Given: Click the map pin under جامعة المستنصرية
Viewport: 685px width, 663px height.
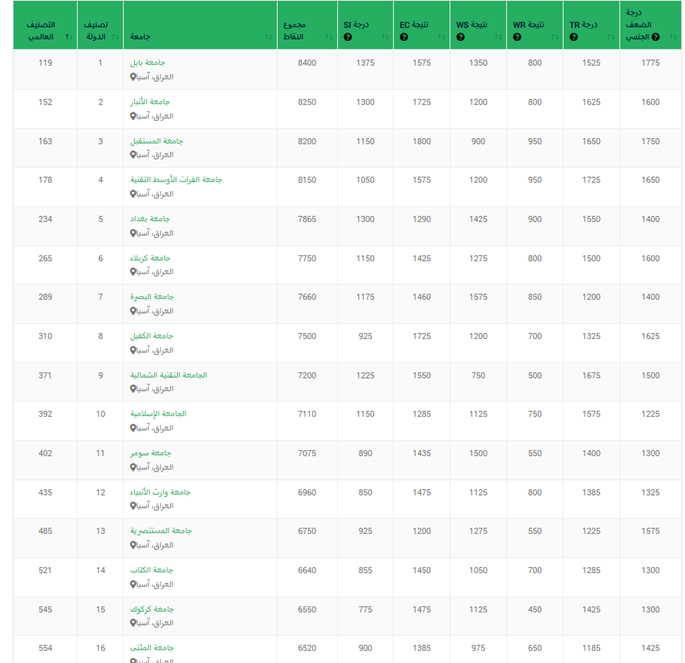Looking at the screenshot, I should 133,545.
